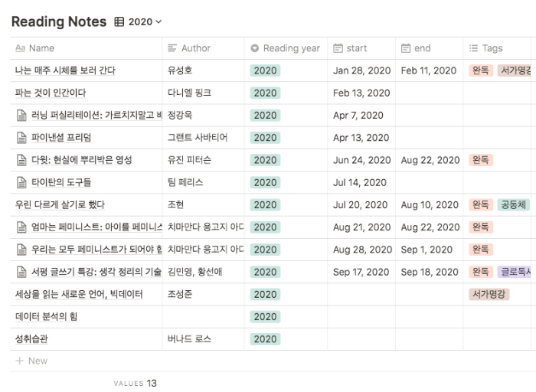The width and height of the screenshot is (536, 392).
Task: Open the Tags column header menu
Action: (497, 48)
